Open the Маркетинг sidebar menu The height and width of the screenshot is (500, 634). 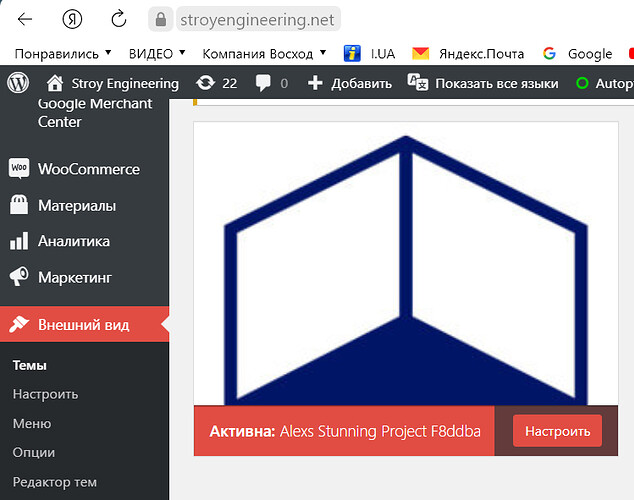[75, 278]
